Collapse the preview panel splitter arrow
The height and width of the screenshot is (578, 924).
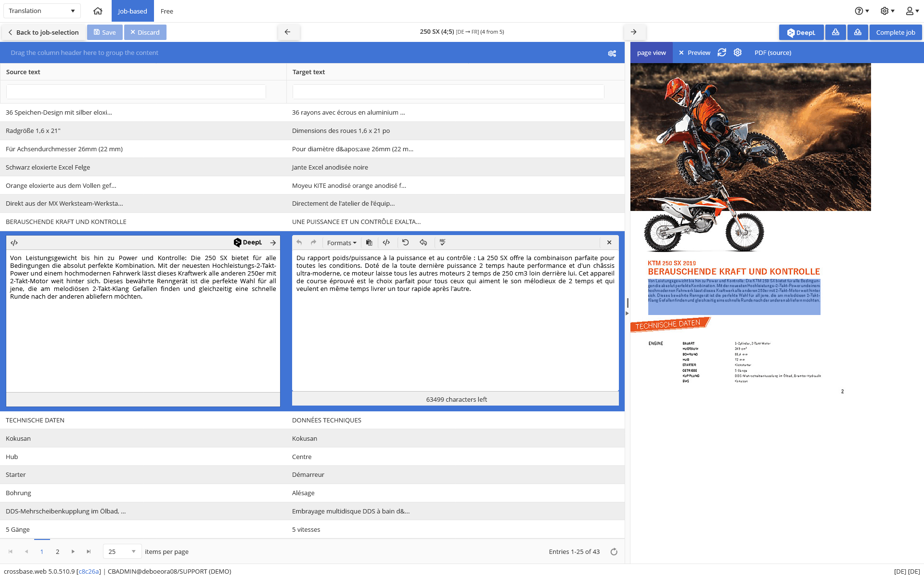627,313
